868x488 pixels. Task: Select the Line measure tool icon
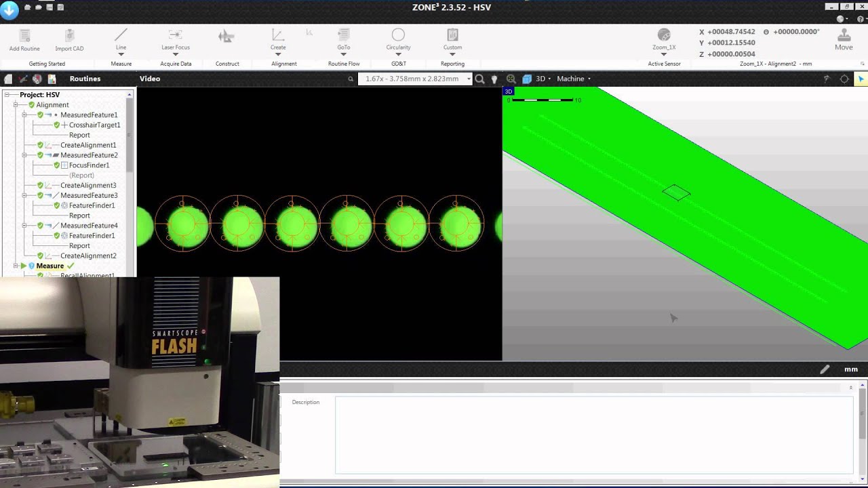121,35
